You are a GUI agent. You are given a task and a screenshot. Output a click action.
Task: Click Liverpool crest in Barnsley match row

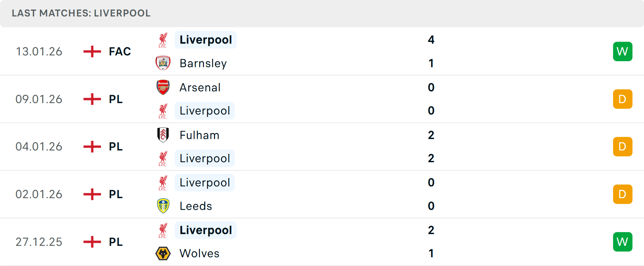click(x=163, y=40)
